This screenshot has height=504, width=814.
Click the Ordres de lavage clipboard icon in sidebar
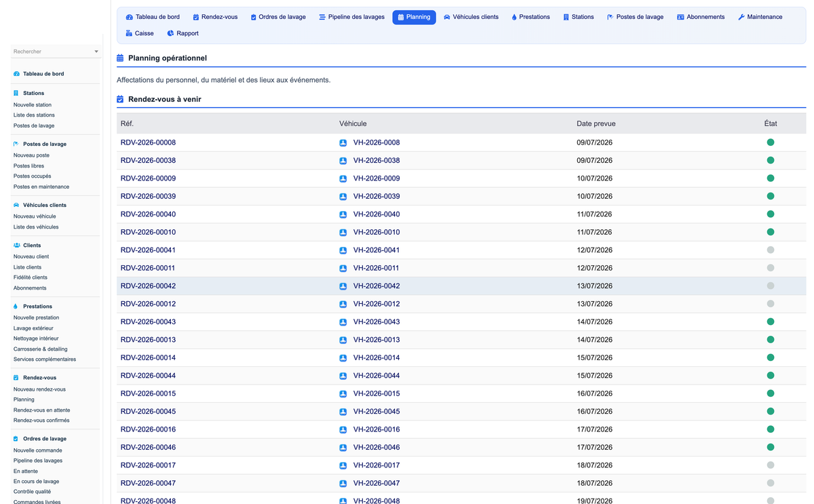point(16,439)
